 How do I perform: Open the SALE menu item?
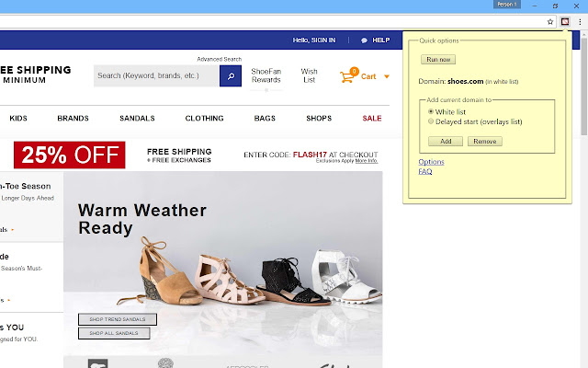(371, 119)
